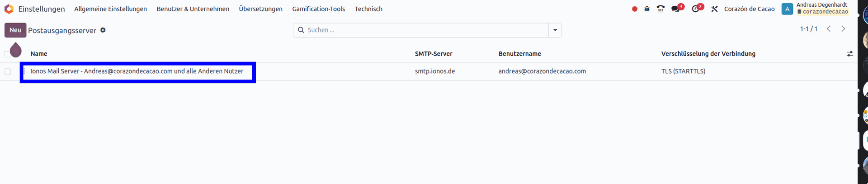Open the Technisch menu

pos(368,9)
